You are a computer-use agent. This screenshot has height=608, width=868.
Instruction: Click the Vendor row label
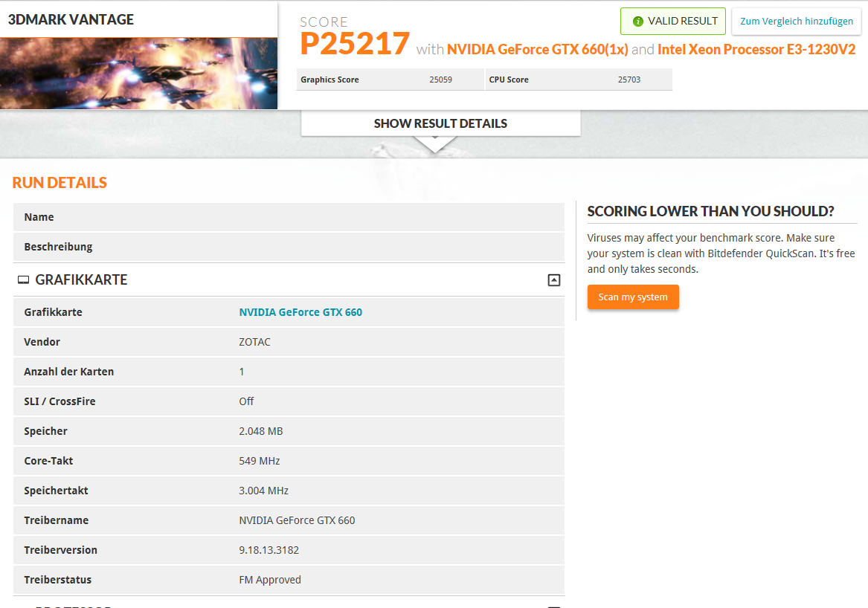pyautogui.click(x=42, y=342)
